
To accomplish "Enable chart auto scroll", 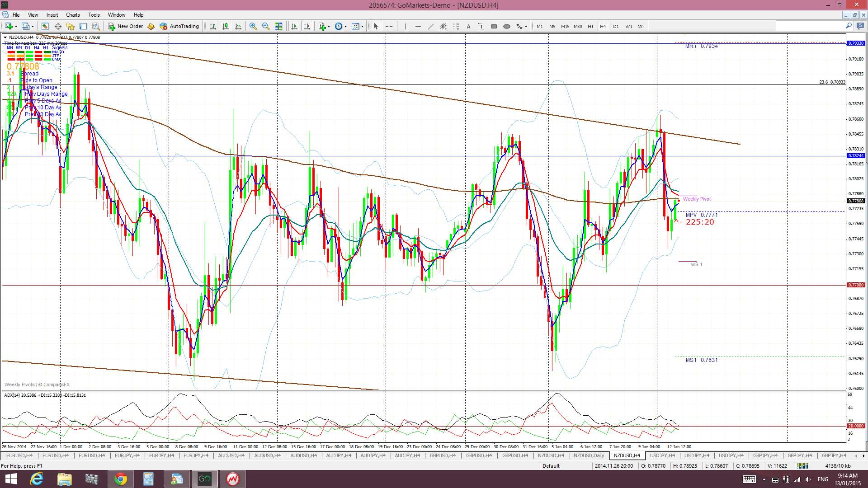I will click(x=294, y=26).
